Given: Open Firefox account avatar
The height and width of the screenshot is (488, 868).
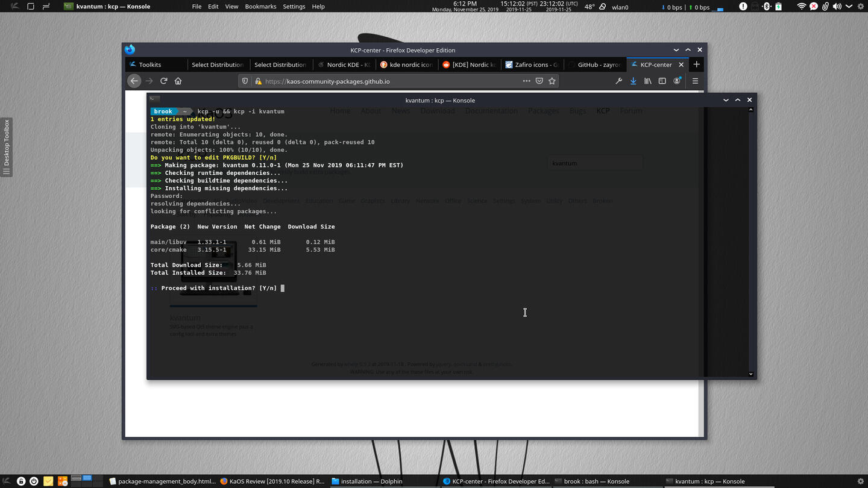Looking at the screenshot, I should tap(677, 81).
